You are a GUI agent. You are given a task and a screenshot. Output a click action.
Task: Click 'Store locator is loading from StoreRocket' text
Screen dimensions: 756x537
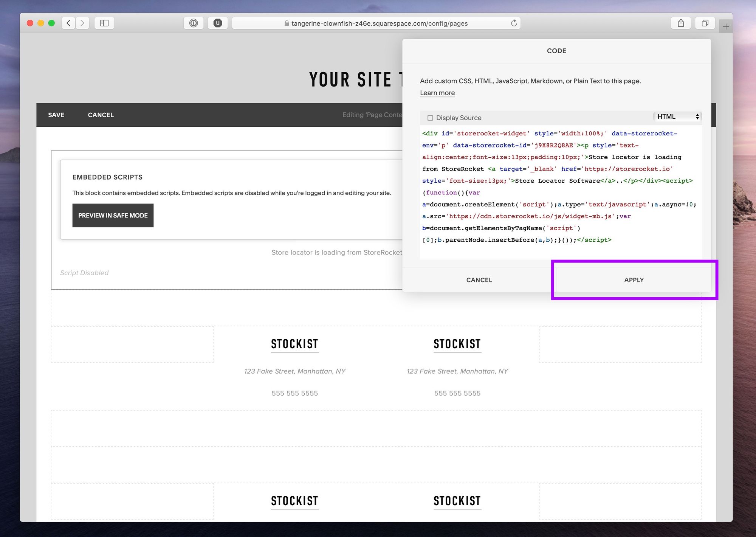coord(337,253)
